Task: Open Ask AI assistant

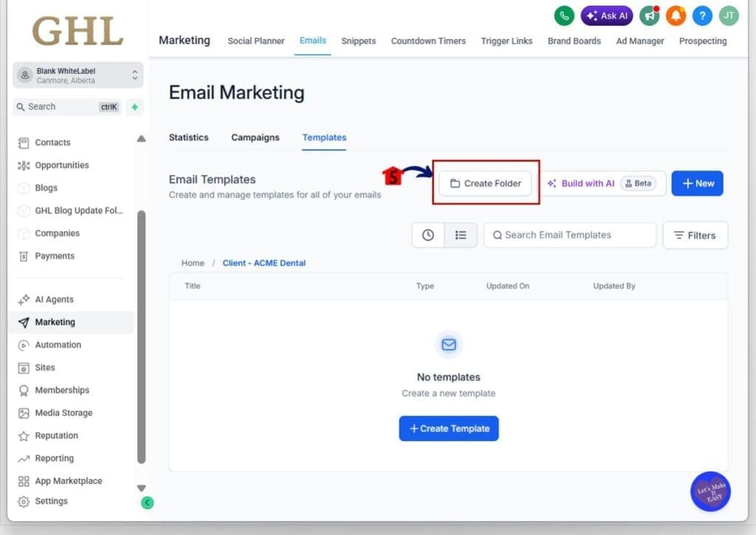Action: (606, 15)
